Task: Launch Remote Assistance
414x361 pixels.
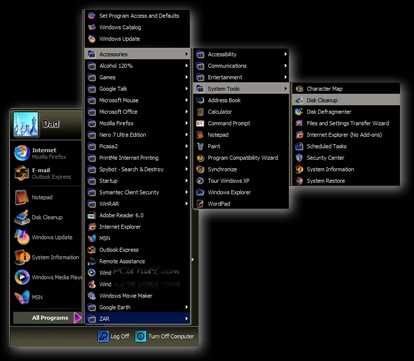Action: click(138, 261)
